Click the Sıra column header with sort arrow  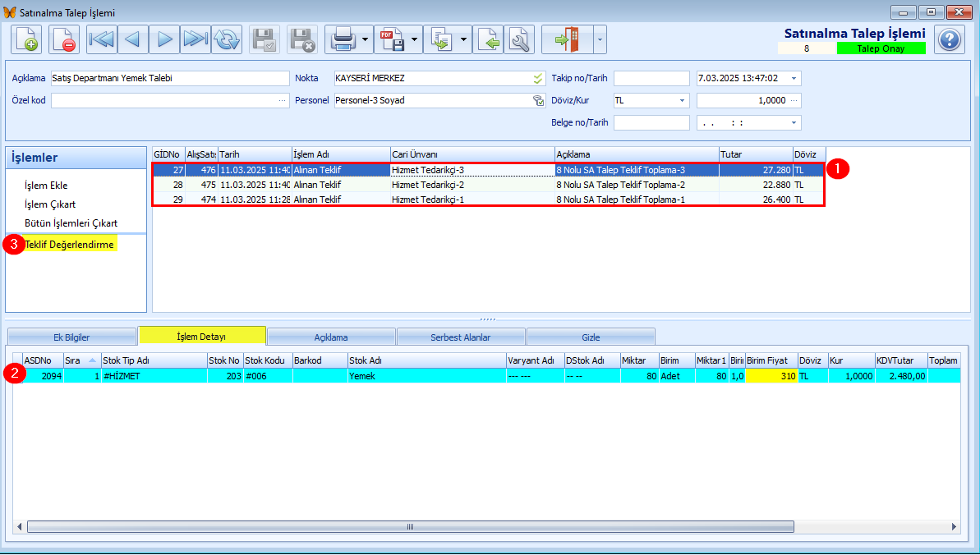coord(82,360)
